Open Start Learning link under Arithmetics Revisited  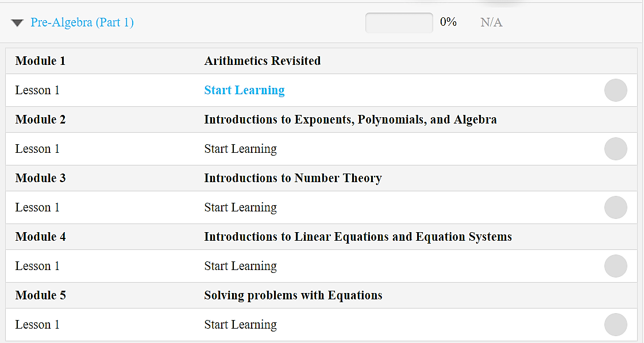(x=244, y=90)
